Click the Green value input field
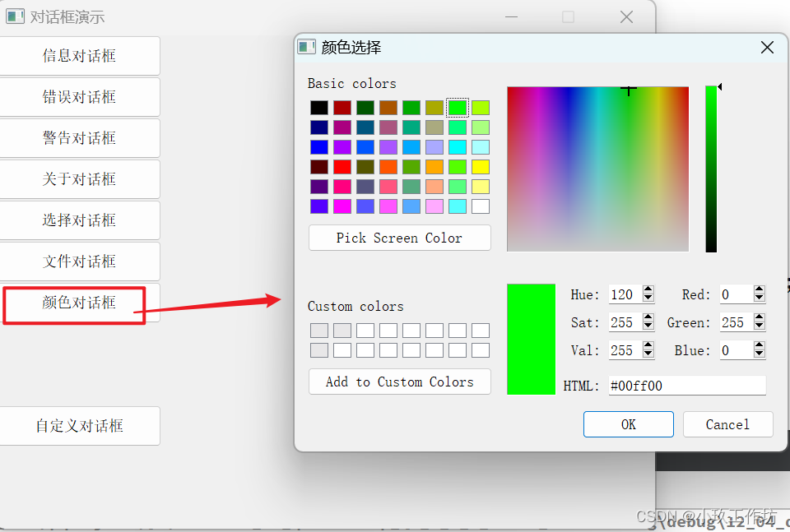The image size is (790, 532). tap(736, 322)
